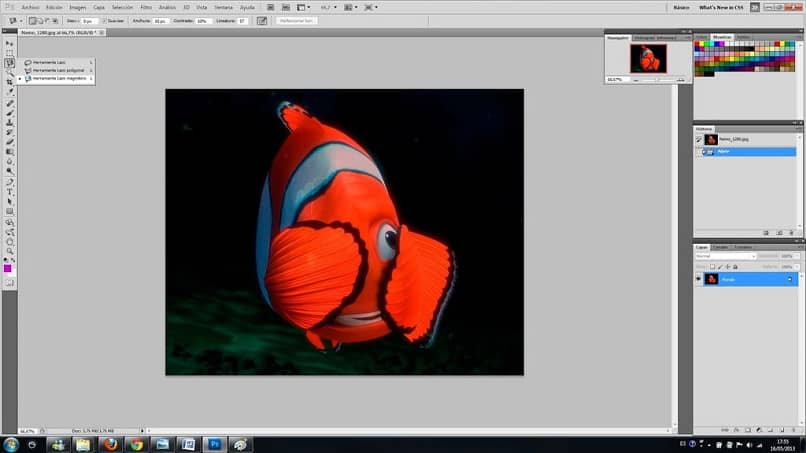Open the opacity slider arrow in Capas
This screenshot has height=453, width=806.
[797, 256]
